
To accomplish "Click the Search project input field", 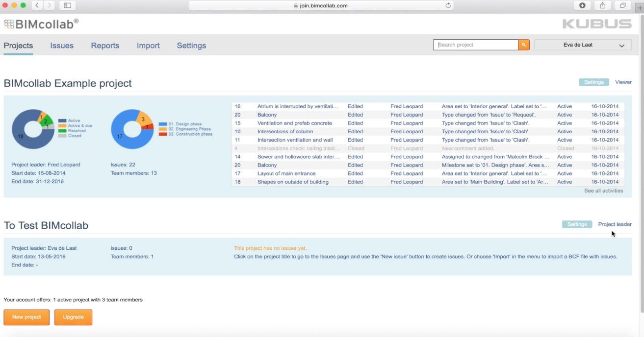I will click(476, 45).
